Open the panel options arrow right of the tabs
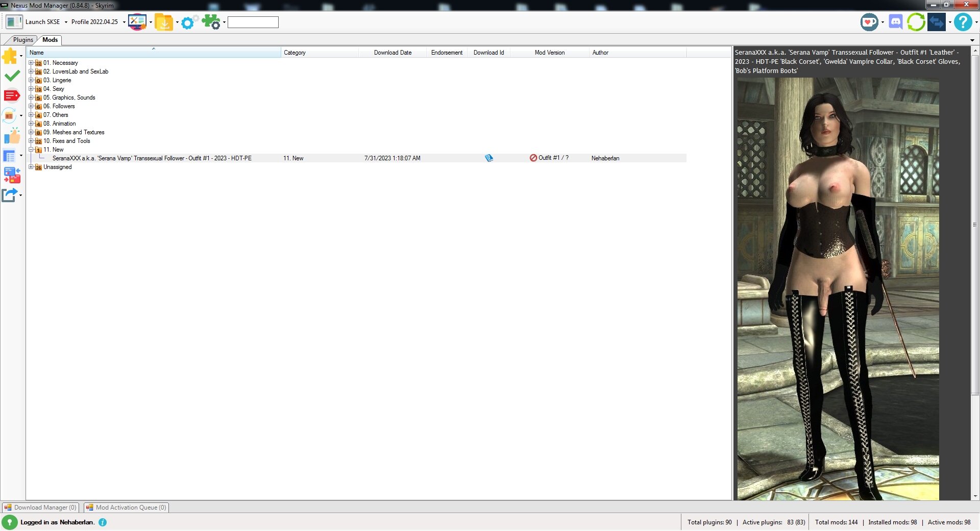 [972, 40]
